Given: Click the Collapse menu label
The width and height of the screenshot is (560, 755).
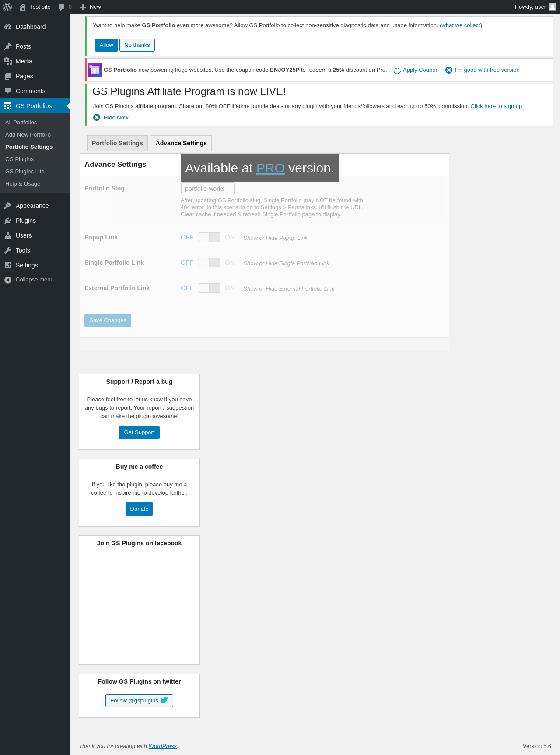Looking at the screenshot, I should pyautogui.click(x=35, y=280).
